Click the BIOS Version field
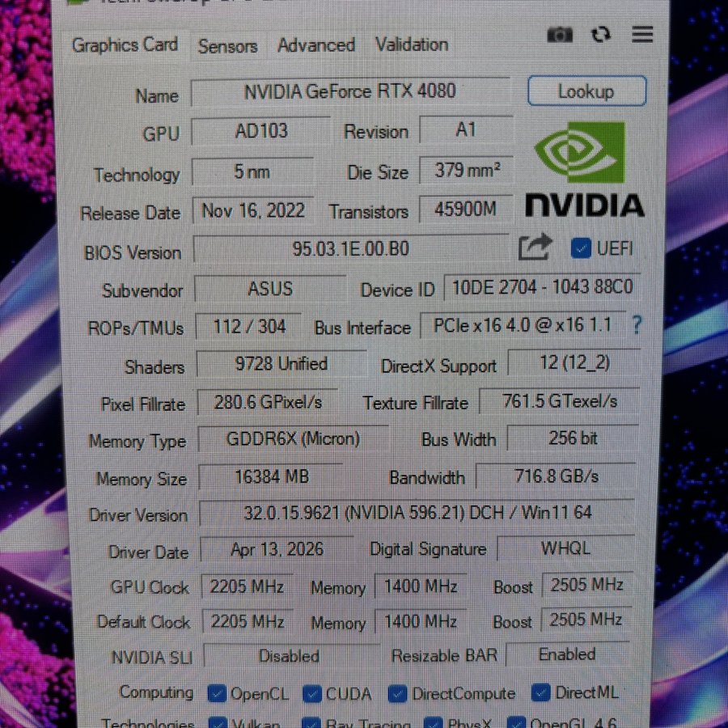This screenshot has width=728, height=728. [350, 250]
